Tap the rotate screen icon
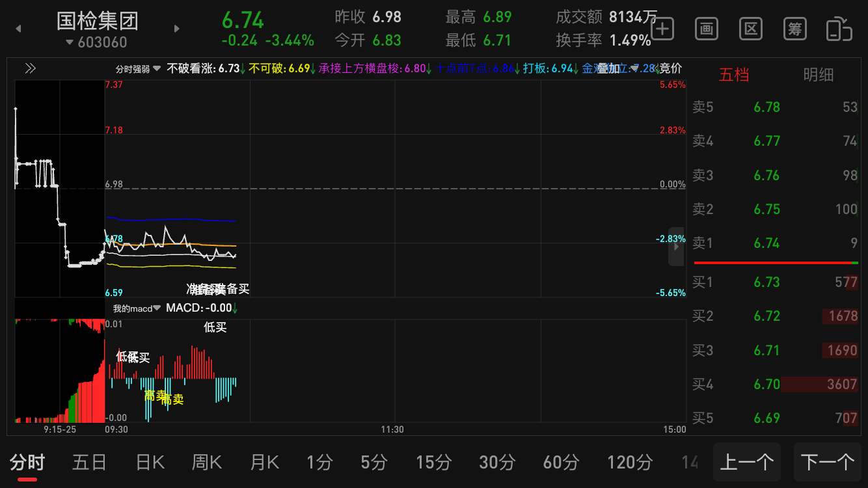The width and height of the screenshot is (868, 488). click(839, 29)
